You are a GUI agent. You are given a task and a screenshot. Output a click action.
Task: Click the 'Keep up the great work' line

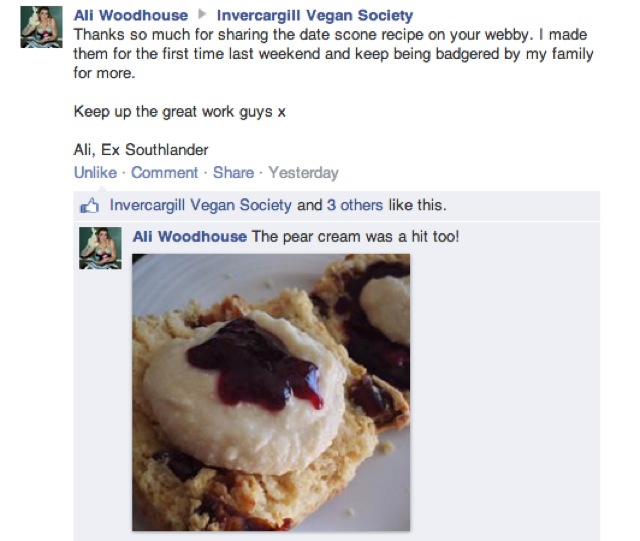(x=180, y=111)
